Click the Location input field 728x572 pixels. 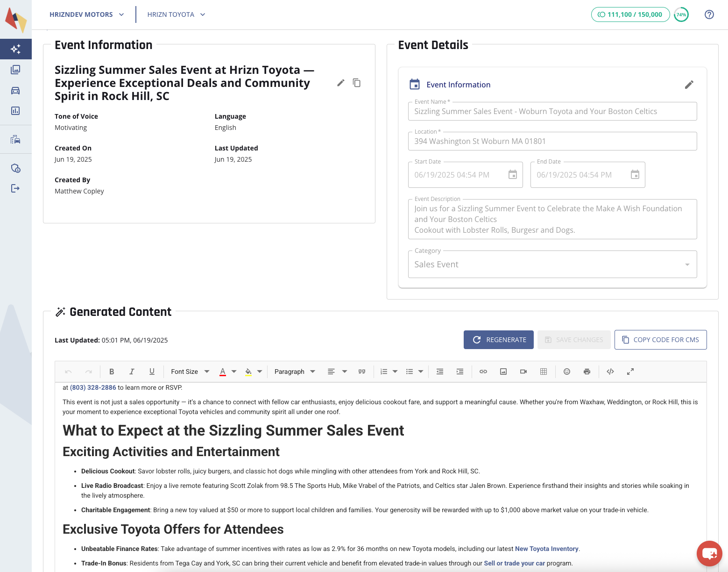click(x=552, y=141)
